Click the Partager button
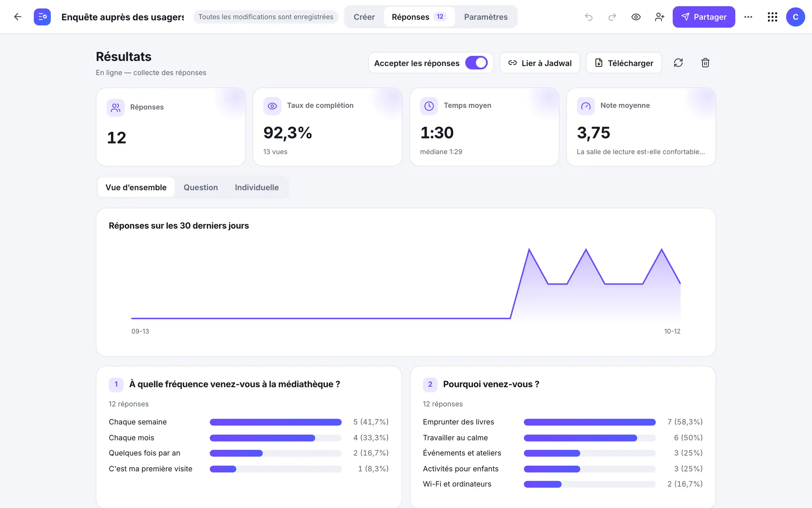 coord(704,17)
